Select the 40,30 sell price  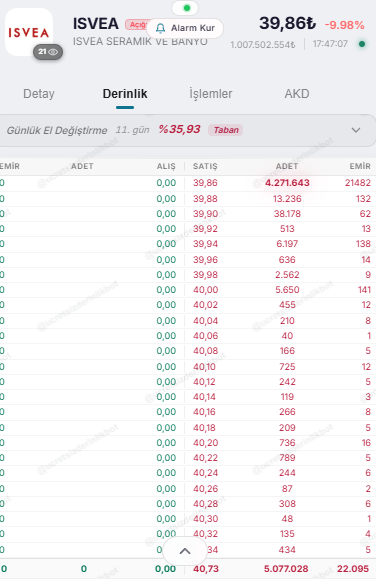point(206,519)
